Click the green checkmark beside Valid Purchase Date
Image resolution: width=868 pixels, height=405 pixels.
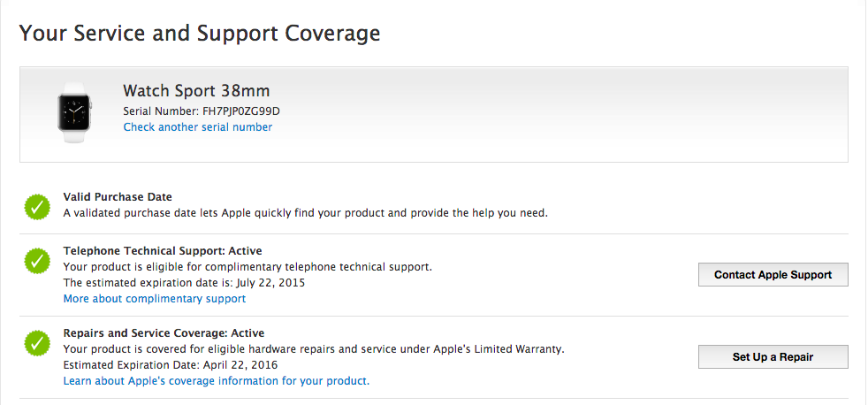pos(37,207)
